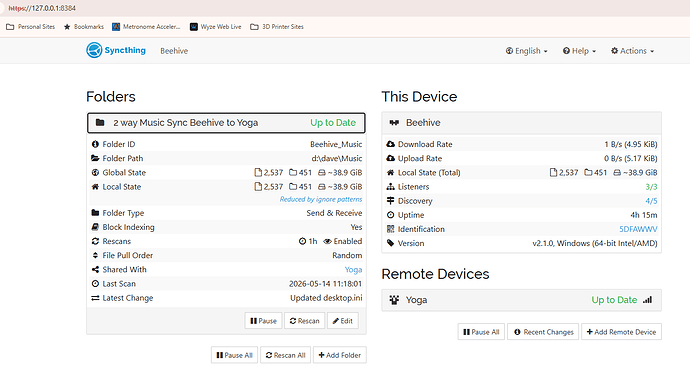Open the Reduced by ignore patterns link
The width and height of the screenshot is (690, 390).
click(321, 199)
